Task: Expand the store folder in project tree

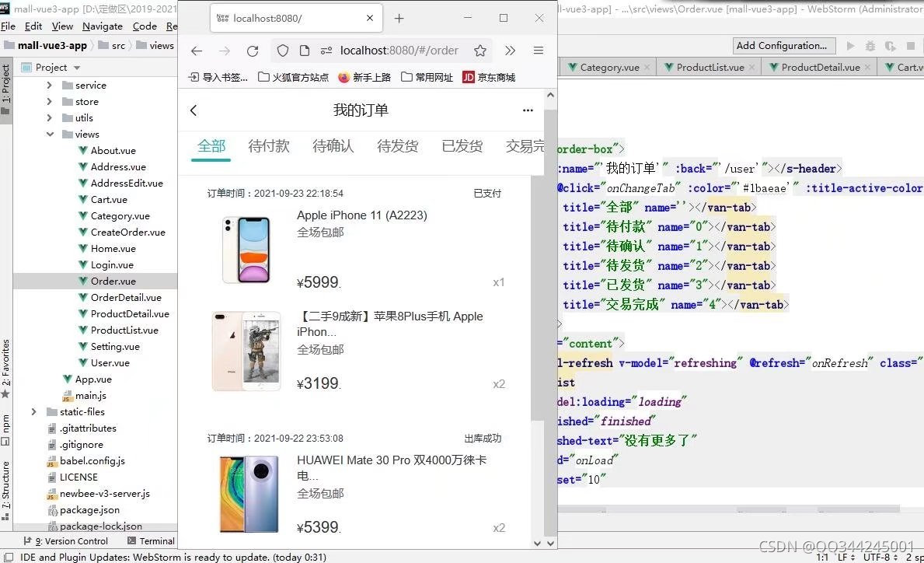Action: point(49,101)
